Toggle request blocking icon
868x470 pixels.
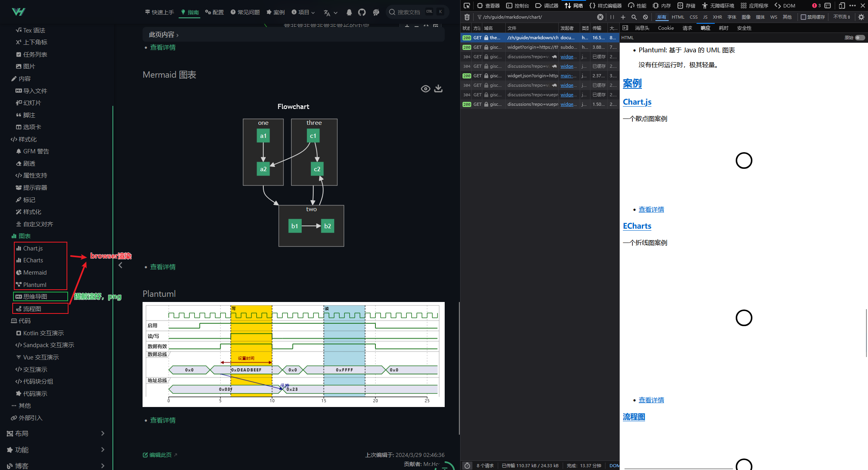[645, 17]
